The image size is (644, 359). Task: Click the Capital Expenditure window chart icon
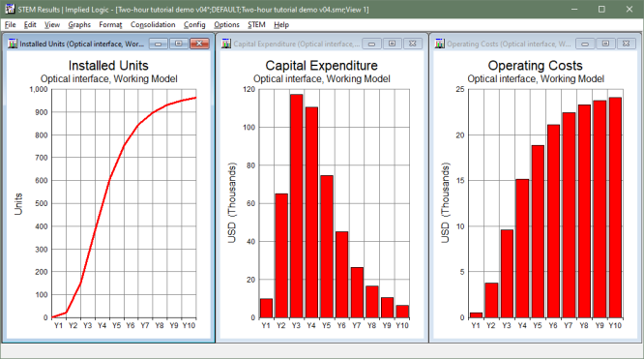pyautogui.click(x=226, y=44)
